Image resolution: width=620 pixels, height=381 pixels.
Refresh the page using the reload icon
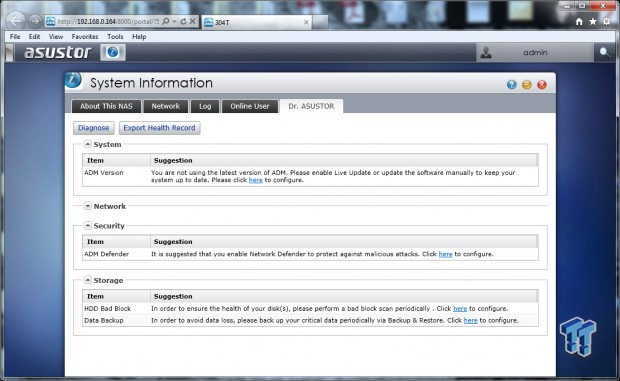tap(183, 21)
